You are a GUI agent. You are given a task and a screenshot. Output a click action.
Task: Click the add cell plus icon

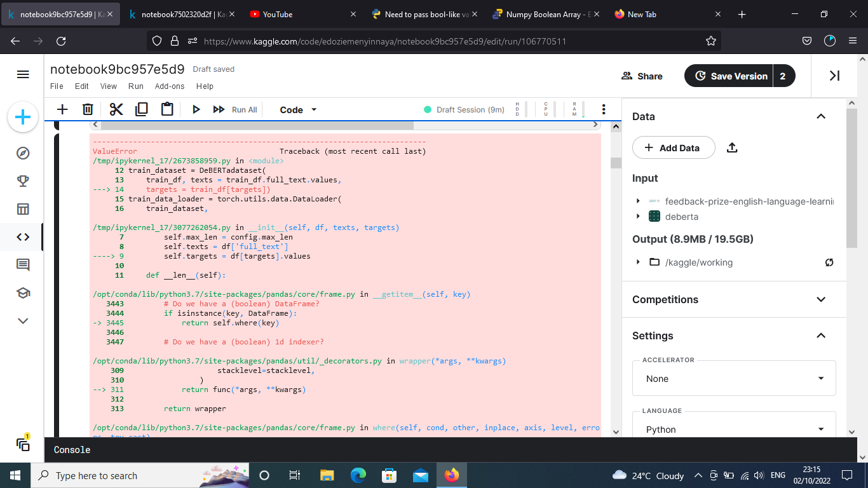point(62,110)
